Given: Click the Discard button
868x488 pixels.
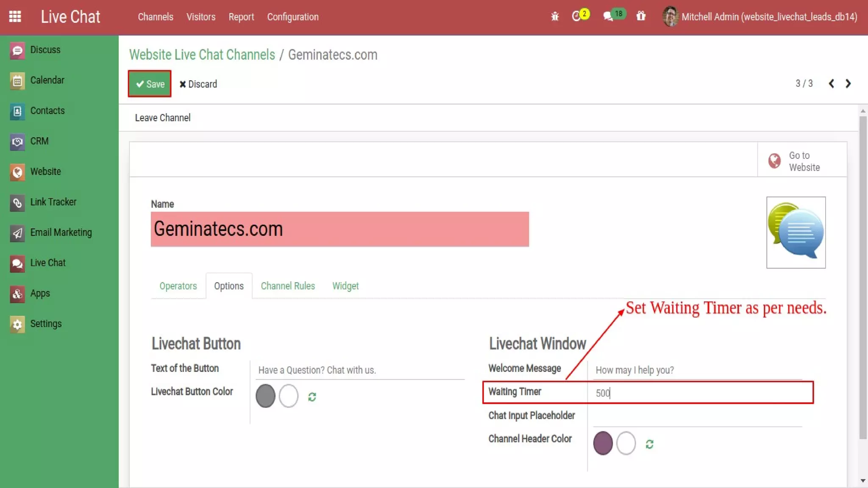Looking at the screenshot, I should pyautogui.click(x=198, y=84).
